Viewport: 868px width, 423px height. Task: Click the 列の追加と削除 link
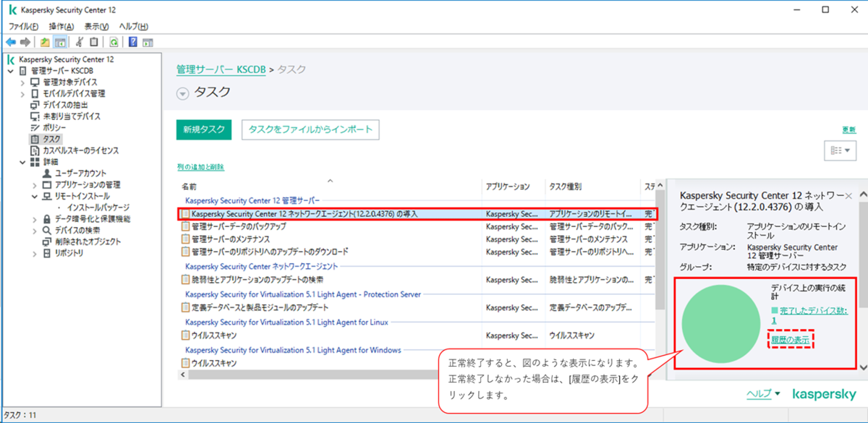(200, 167)
